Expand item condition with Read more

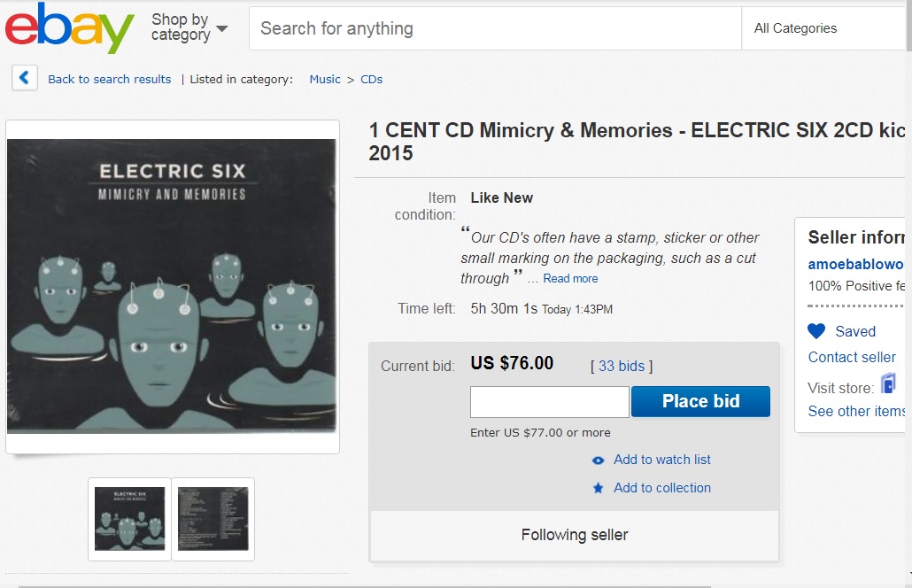(x=570, y=279)
